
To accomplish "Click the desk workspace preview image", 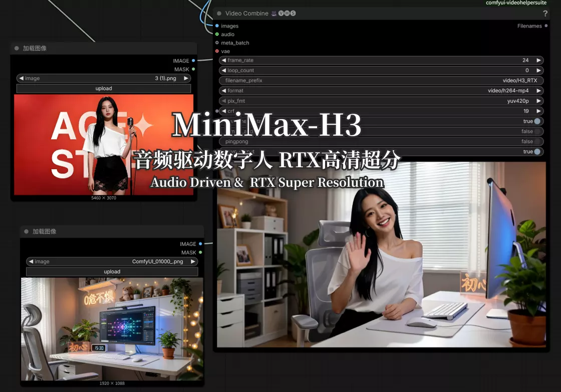I will 112,329.
